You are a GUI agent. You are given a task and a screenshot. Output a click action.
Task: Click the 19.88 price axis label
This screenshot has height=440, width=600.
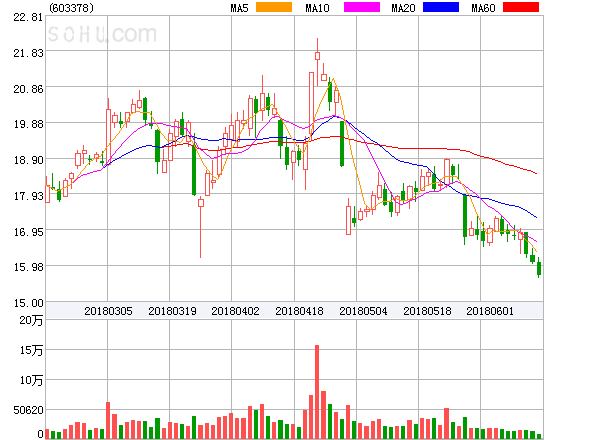(x=28, y=124)
